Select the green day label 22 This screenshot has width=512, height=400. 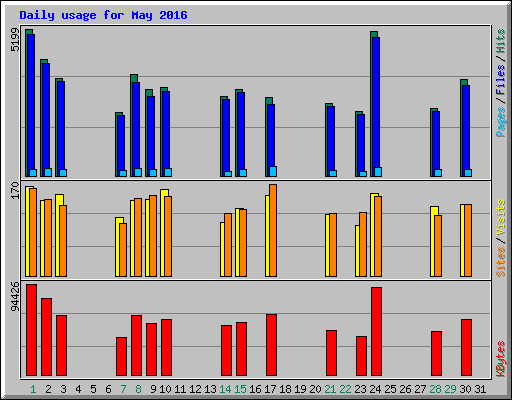pos(345,389)
